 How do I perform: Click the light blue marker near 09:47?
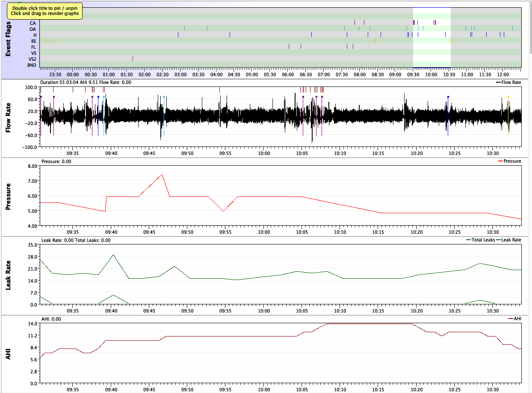164,97
